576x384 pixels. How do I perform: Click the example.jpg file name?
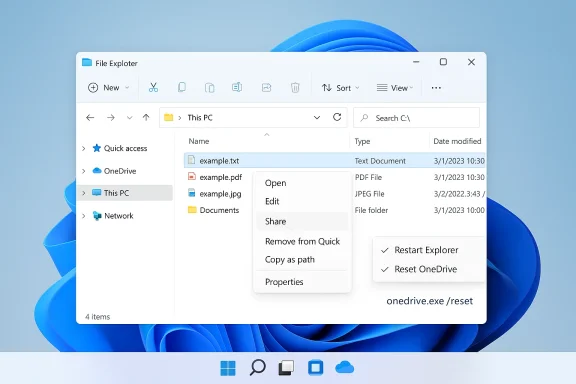[x=220, y=194]
